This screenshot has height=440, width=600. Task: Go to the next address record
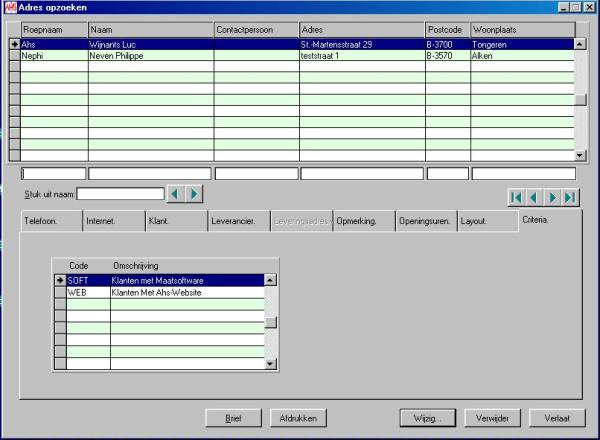click(552, 198)
